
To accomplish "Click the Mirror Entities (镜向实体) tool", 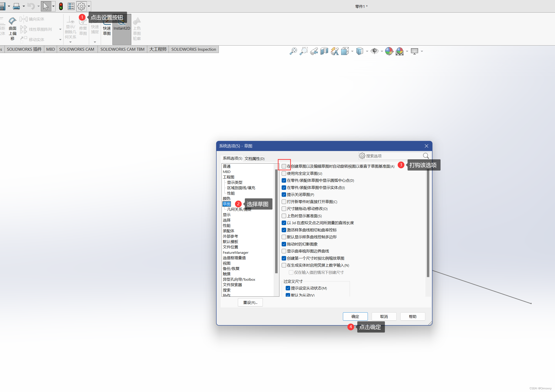I will point(32,19).
